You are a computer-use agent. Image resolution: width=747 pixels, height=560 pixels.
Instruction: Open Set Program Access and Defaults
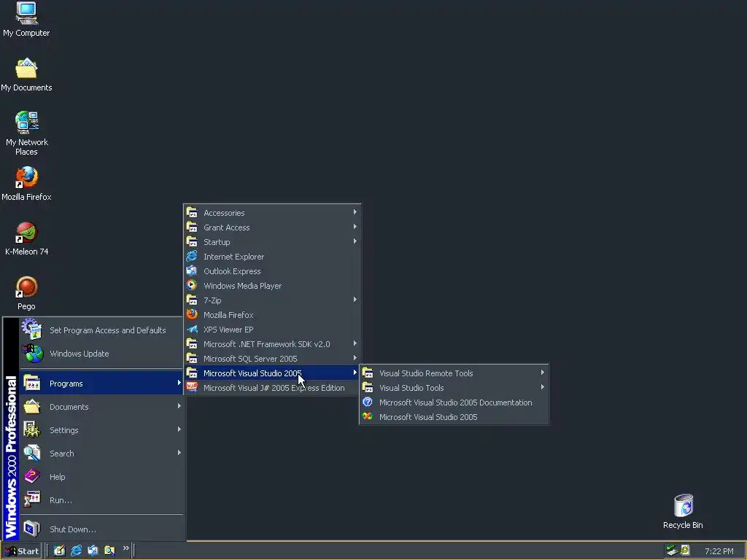pos(101,330)
